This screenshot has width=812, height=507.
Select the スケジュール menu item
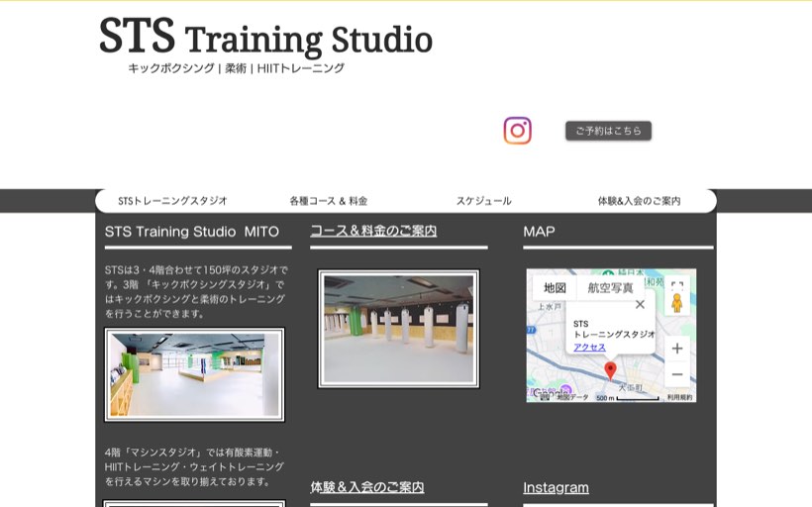click(x=483, y=201)
